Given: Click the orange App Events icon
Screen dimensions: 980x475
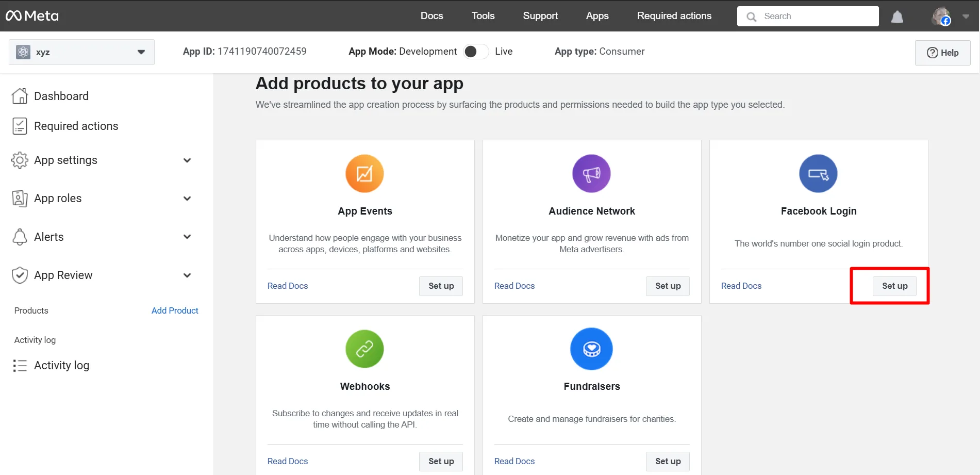Looking at the screenshot, I should [x=364, y=174].
